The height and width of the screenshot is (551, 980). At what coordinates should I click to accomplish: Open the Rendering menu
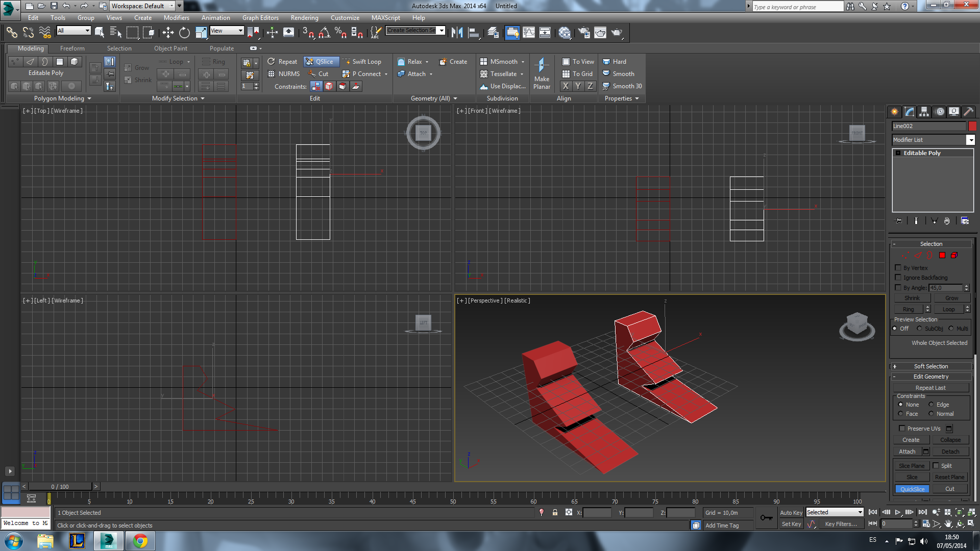point(304,18)
